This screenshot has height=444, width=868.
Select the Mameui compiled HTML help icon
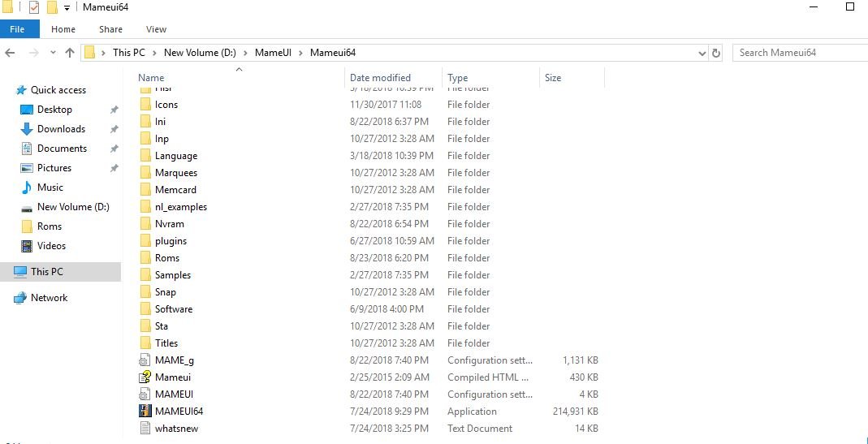(145, 377)
